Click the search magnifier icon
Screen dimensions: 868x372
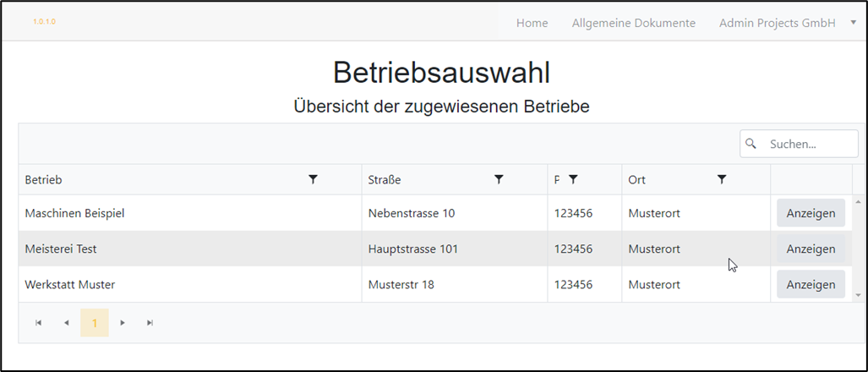751,144
